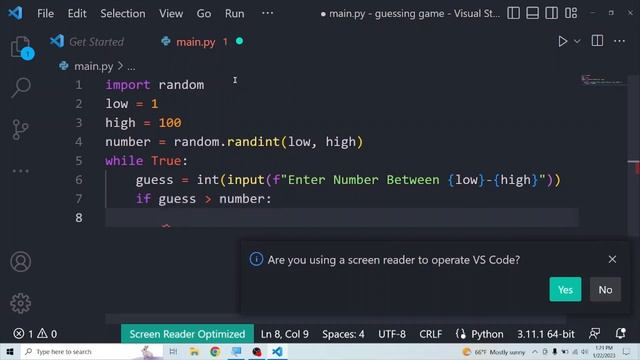Open the View menu

171,13
